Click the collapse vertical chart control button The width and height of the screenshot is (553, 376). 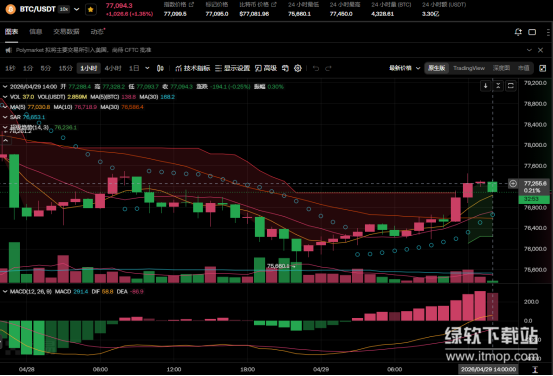point(498,86)
